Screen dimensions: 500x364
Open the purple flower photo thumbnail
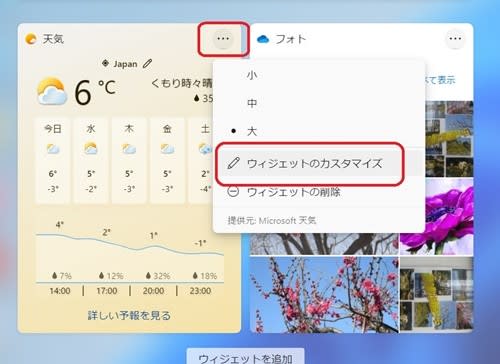[437, 217]
